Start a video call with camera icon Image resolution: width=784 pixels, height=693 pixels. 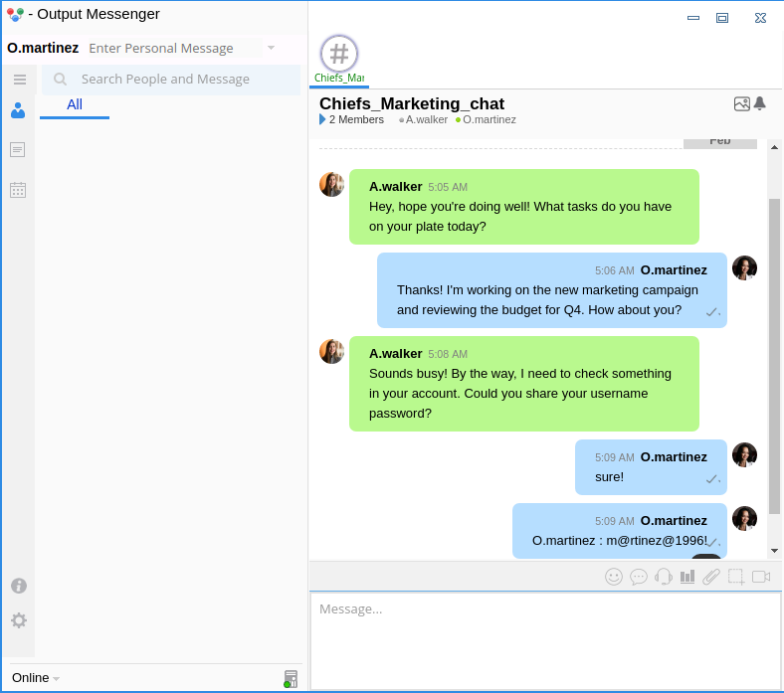coord(761,577)
